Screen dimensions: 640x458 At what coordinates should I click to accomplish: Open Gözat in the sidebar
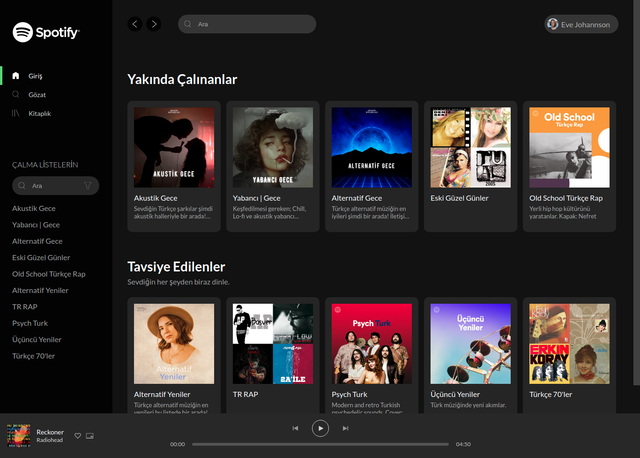[x=37, y=95]
